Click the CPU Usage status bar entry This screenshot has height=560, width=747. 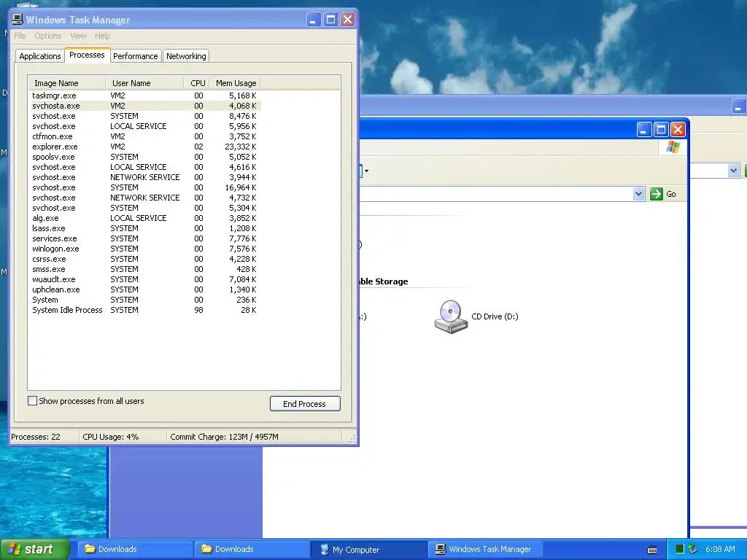point(111,437)
